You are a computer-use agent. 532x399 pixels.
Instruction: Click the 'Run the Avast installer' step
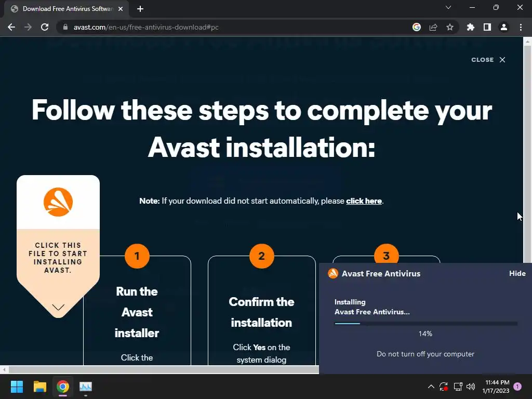click(x=137, y=312)
